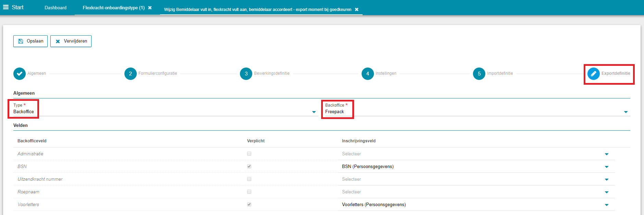Jump to step 5 Importdefinitie circle
Screen dimensions: 644x215
tap(479, 73)
